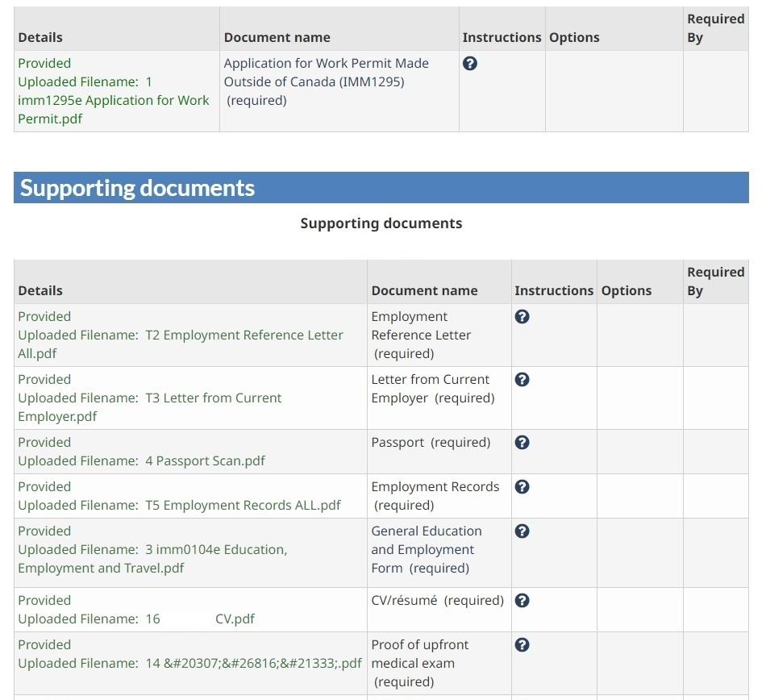This screenshot has width=766, height=700.
Task: Show instructions for General Education and Employment Form
Action: tap(522, 531)
